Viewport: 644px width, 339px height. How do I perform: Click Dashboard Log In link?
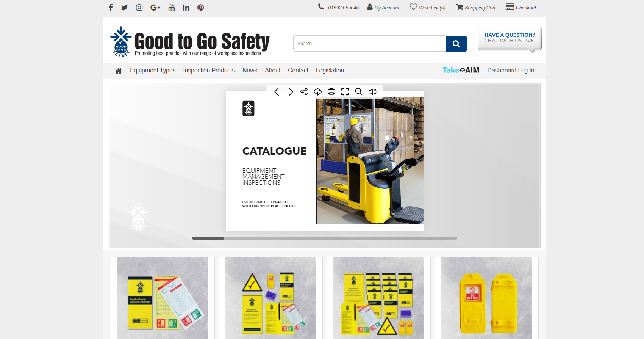(x=511, y=71)
